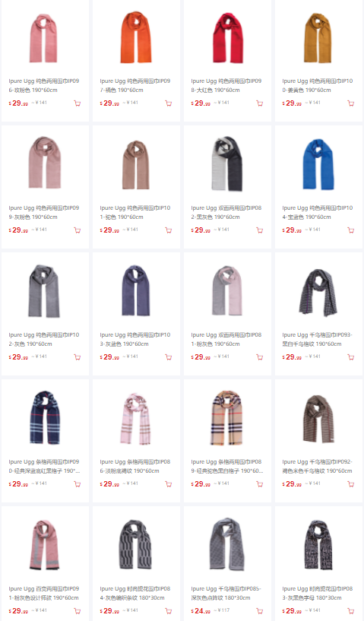Open the orange scarf product image
Image resolution: width=364 pixels, height=621 pixels.
click(x=136, y=37)
